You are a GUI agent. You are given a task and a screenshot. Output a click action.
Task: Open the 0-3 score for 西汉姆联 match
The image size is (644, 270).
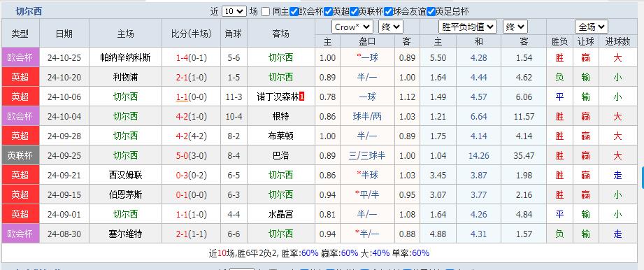pyautogui.click(x=183, y=176)
